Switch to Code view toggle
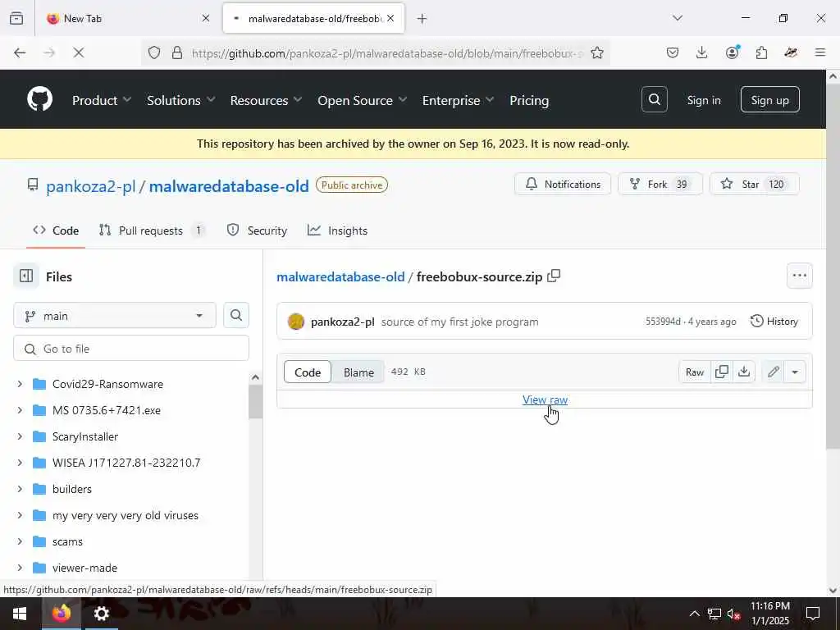Viewport: 840px width, 630px height. 308,372
